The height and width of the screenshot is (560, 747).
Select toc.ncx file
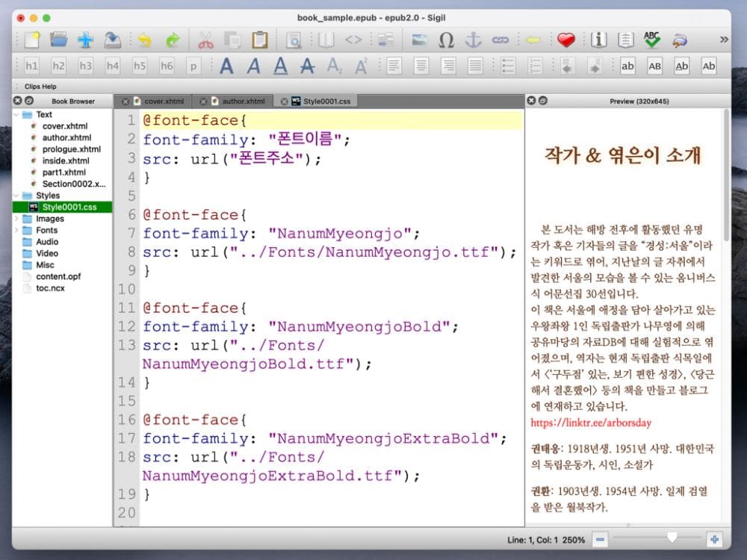[50, 288]
